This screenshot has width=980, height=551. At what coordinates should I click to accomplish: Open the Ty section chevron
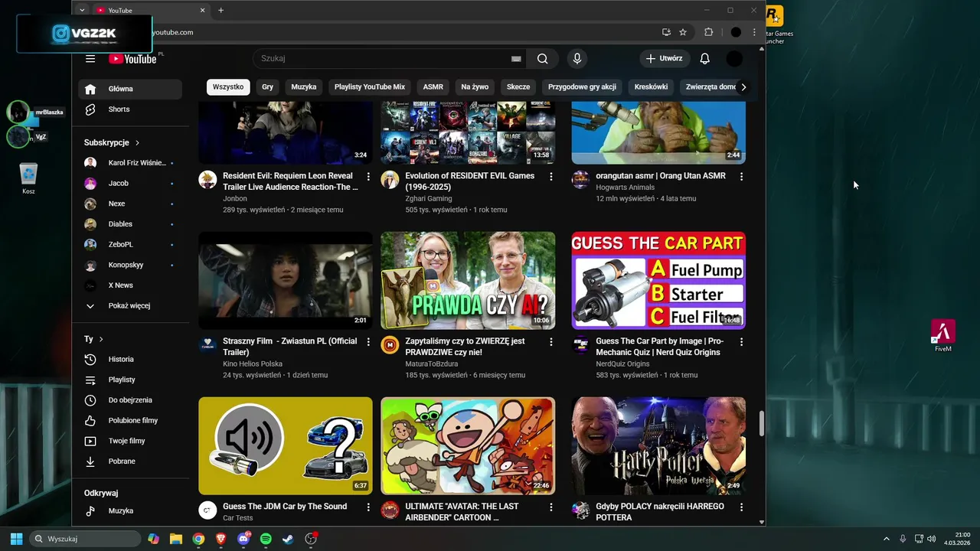pos(101,339)
